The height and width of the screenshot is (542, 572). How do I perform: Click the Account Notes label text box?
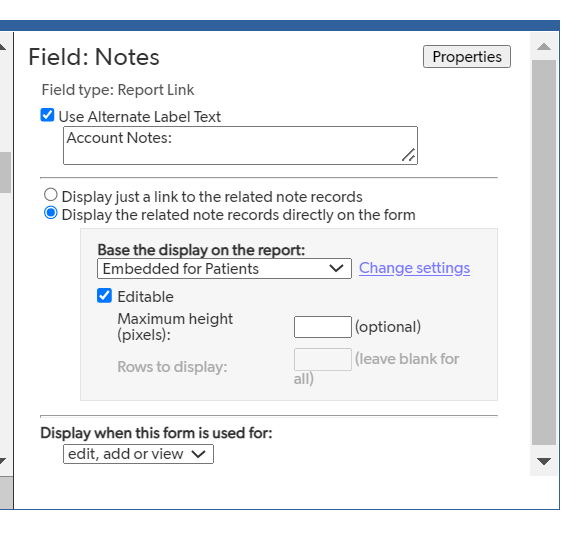click(x=240, y=146)
